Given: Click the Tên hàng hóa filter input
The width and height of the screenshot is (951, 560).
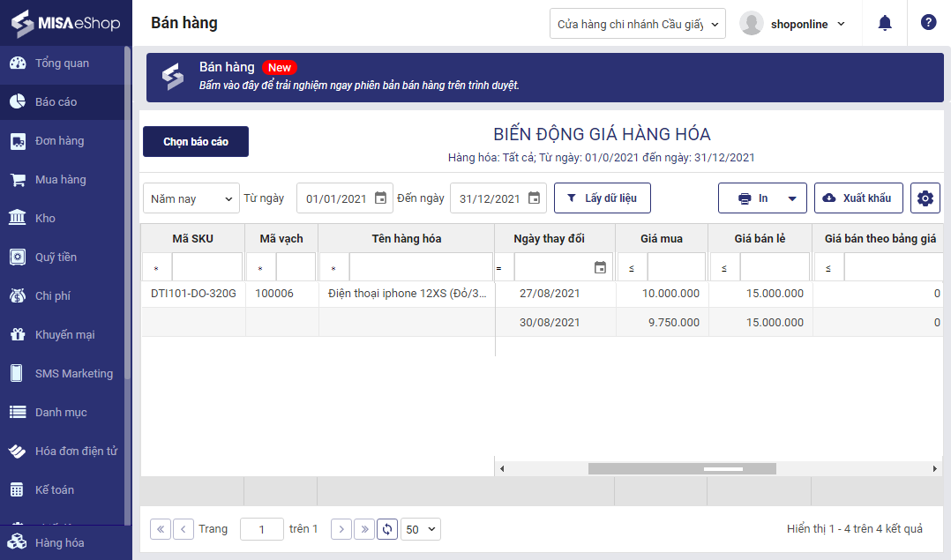Looking at the screenshot, I should pyautogui.click(x=421, y=267).
